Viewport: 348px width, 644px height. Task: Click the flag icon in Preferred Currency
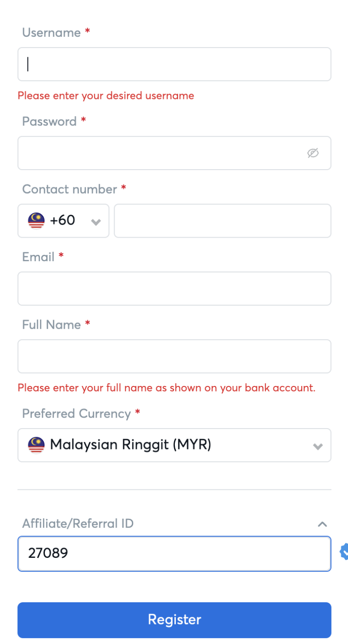pyautogui.click(x=36, y=445)
